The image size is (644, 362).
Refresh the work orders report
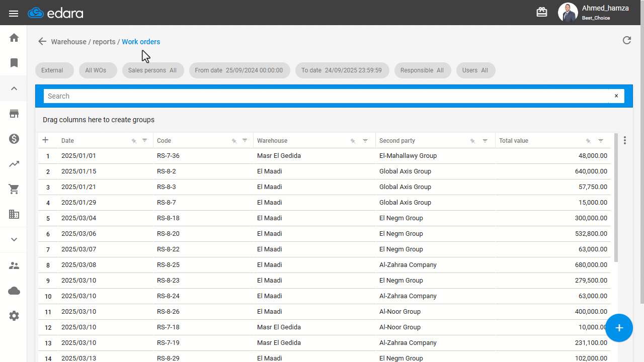[x=627, y=40]
